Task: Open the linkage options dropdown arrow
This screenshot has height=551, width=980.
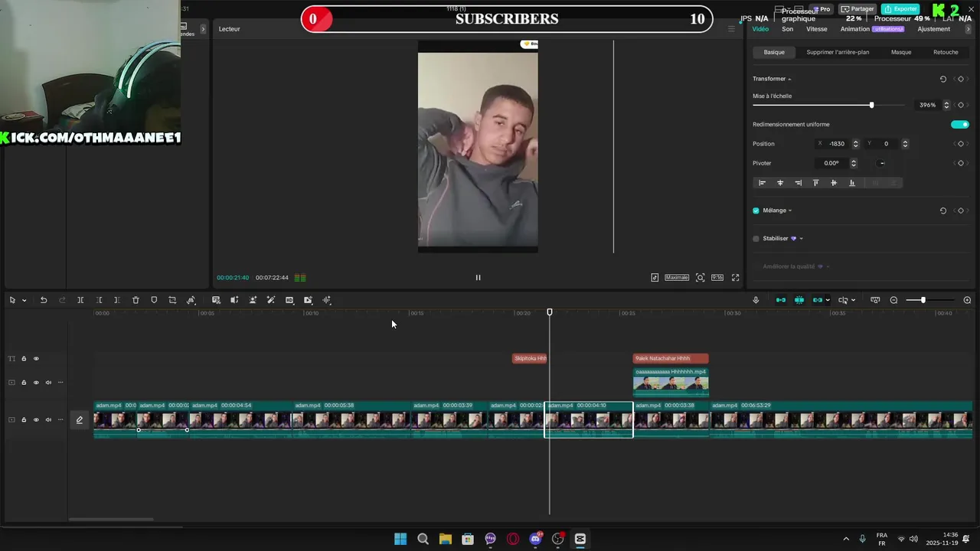Action: click(x=828, y=300)
